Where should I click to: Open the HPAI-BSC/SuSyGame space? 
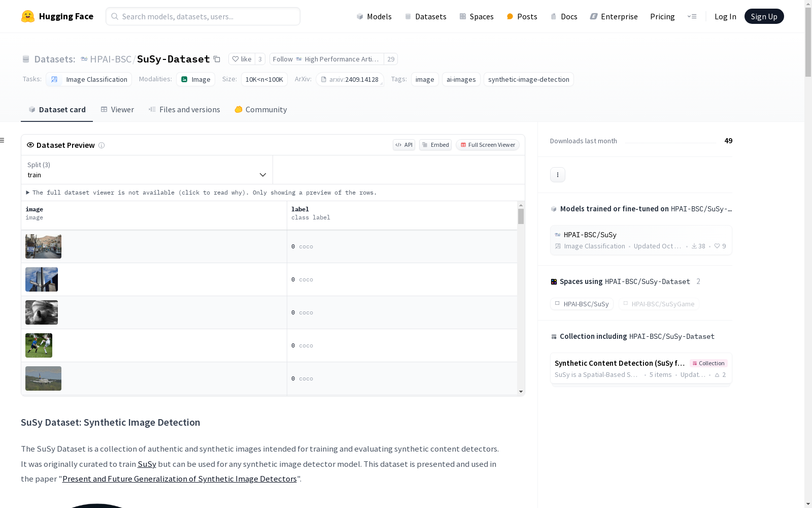coord(659,304)
